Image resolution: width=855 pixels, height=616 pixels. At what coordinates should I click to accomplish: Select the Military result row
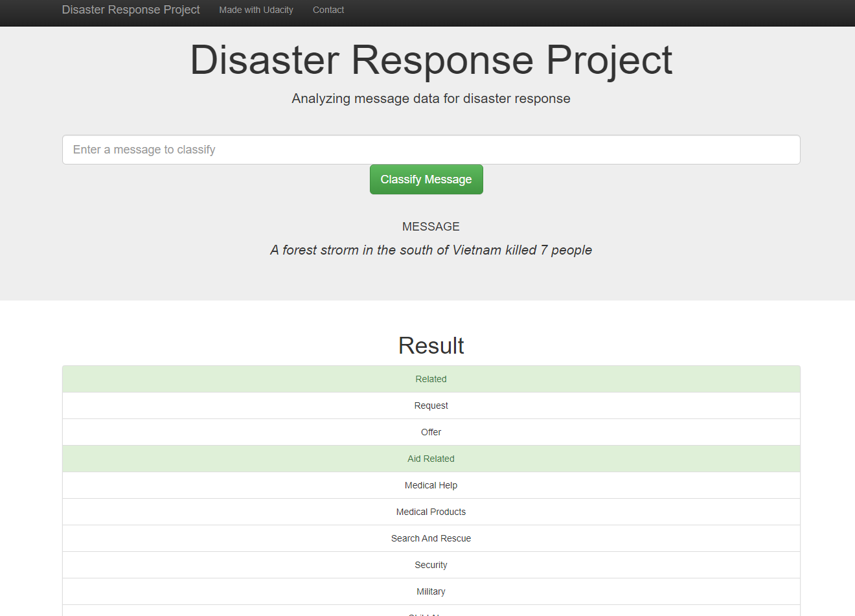[431, 591]
